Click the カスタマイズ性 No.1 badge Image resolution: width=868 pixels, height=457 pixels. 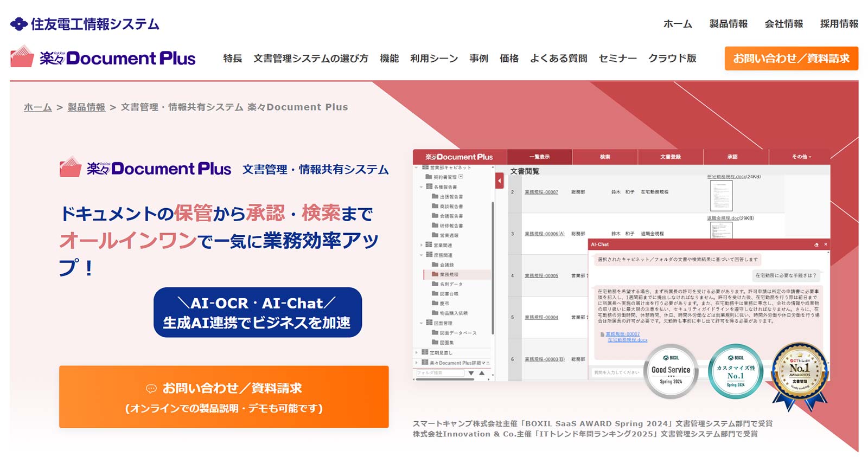point(736,371)
